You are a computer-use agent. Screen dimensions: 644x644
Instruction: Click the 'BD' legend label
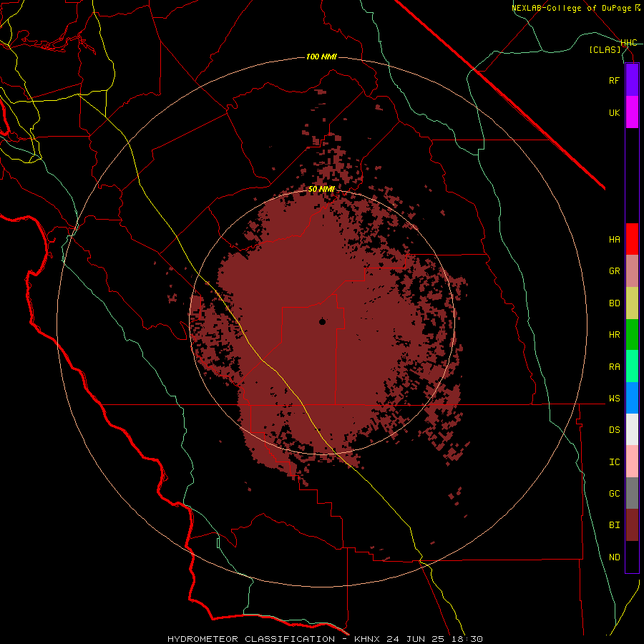click(x=615, y=303)
